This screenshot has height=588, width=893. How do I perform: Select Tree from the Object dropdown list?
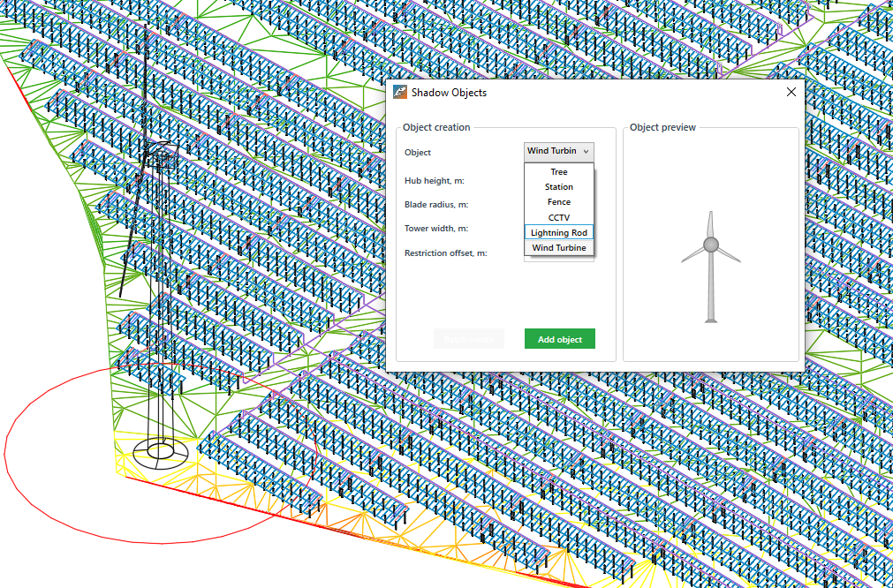click(559, 172)
